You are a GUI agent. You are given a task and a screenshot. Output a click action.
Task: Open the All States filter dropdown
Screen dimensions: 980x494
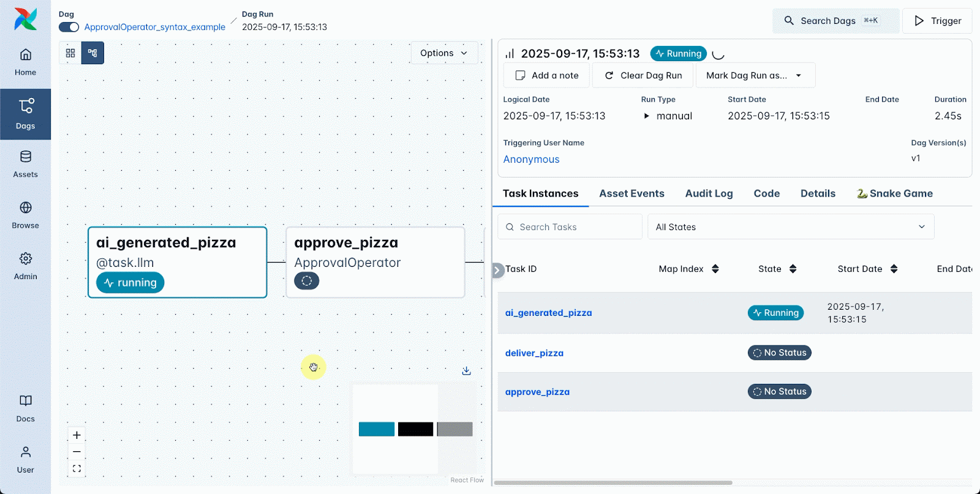[x=790, y=227]
